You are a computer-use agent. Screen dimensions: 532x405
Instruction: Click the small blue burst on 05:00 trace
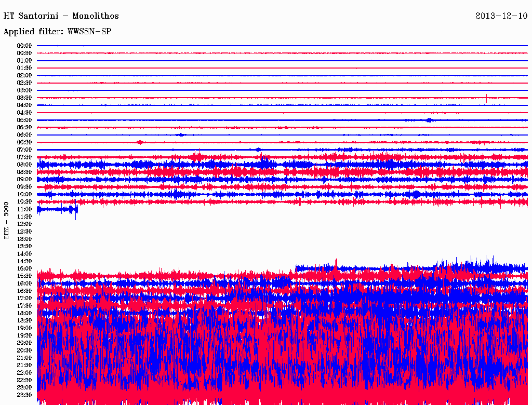(429, 120)
